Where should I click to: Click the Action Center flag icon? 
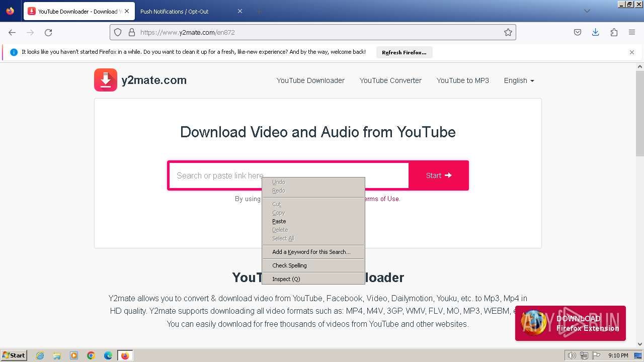click(595, 355)
